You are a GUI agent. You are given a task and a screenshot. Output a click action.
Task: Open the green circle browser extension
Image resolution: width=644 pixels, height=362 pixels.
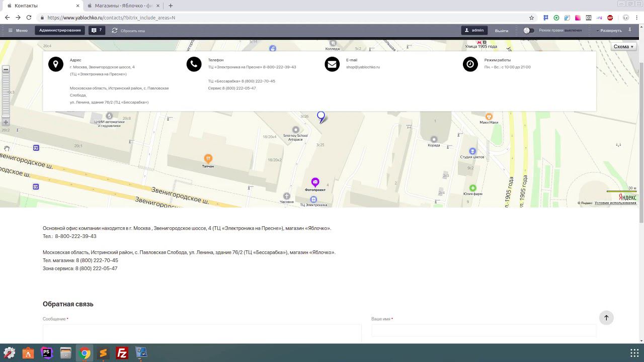click(x=556, y=18)
